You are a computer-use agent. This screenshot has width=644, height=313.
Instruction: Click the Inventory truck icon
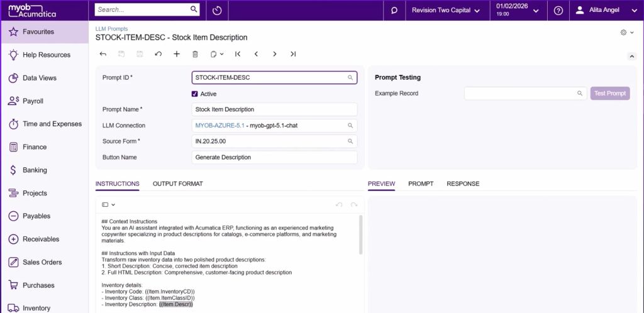(x=14, y=308)
